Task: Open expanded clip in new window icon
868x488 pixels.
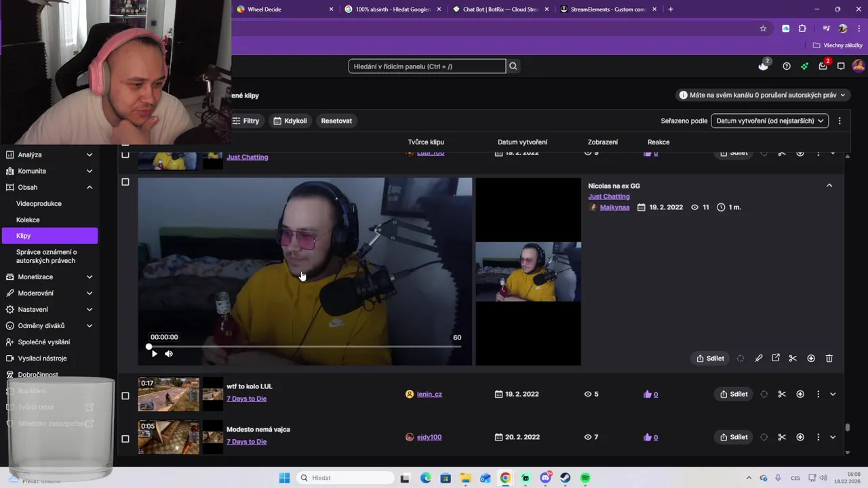Action: coord(776,359)
